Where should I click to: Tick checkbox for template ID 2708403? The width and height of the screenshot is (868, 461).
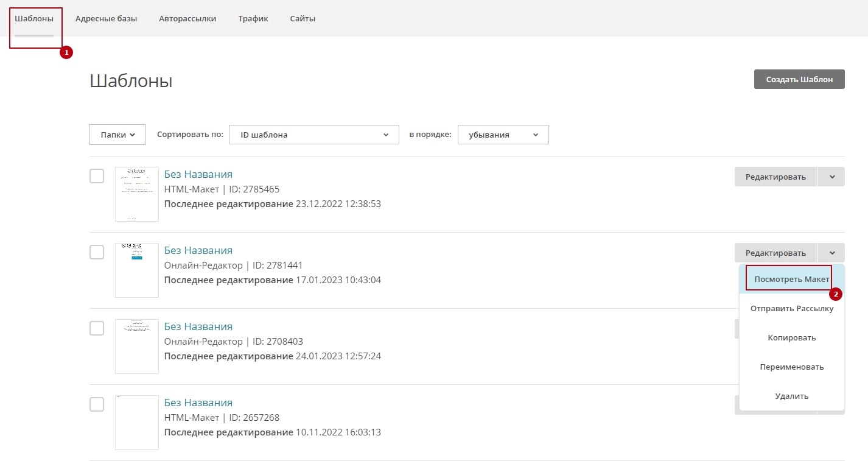click(97, 328)
